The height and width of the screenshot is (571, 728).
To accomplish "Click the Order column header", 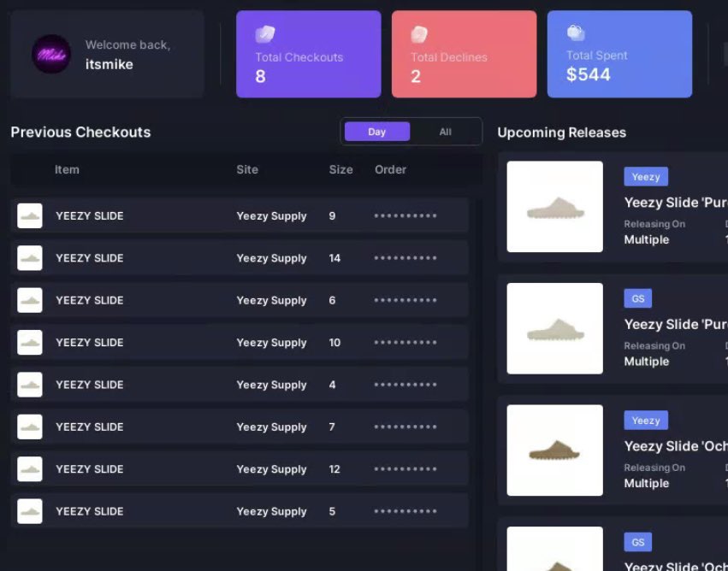I will pos(390,170).
